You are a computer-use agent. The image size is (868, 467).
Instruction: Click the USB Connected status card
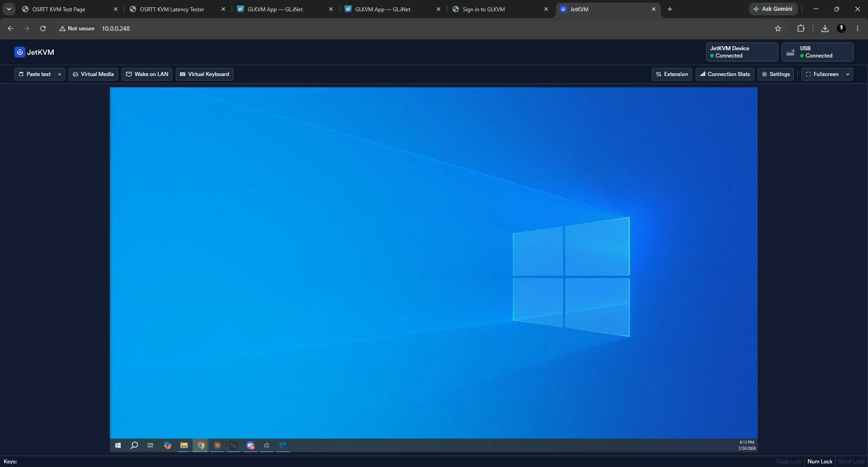coord(817,52)
